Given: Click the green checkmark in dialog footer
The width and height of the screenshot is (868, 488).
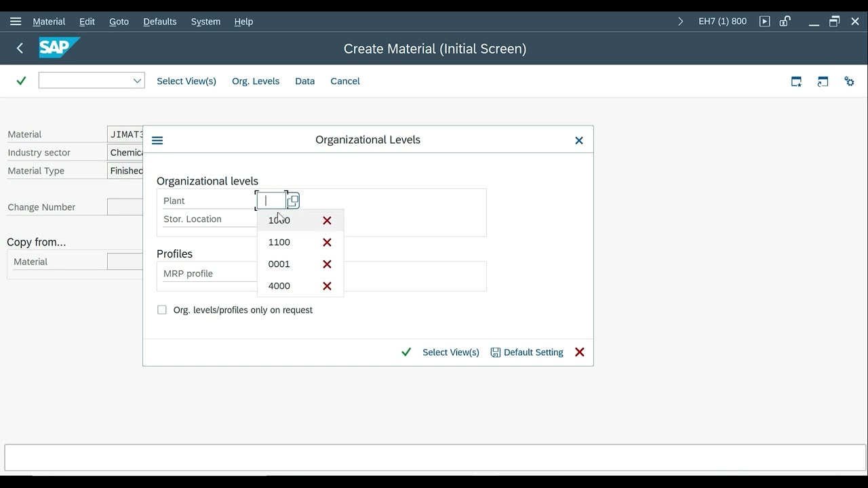Looking at the screenshot, I should (x=406, y=352).
